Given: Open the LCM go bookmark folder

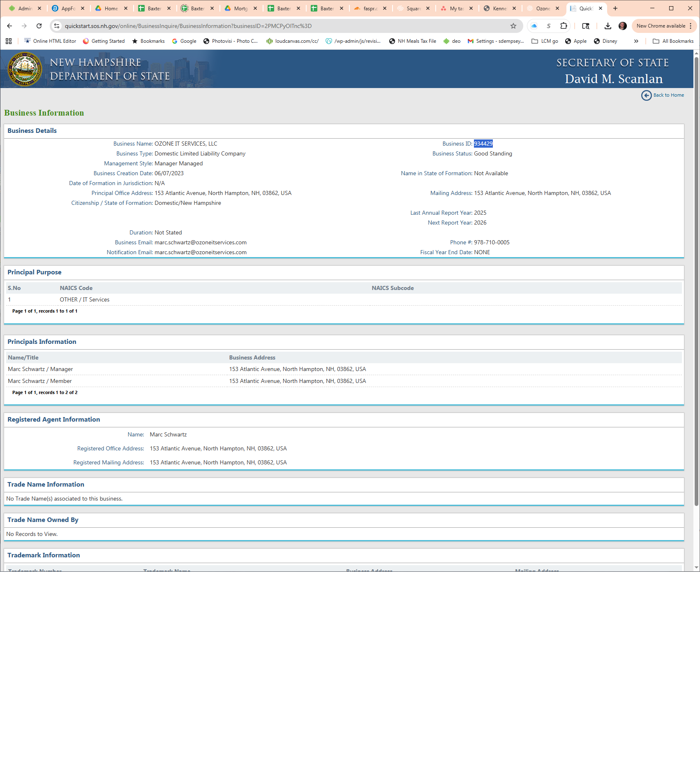Looking at the screenshot, I should pyautogui.click(x=545, y=41).
